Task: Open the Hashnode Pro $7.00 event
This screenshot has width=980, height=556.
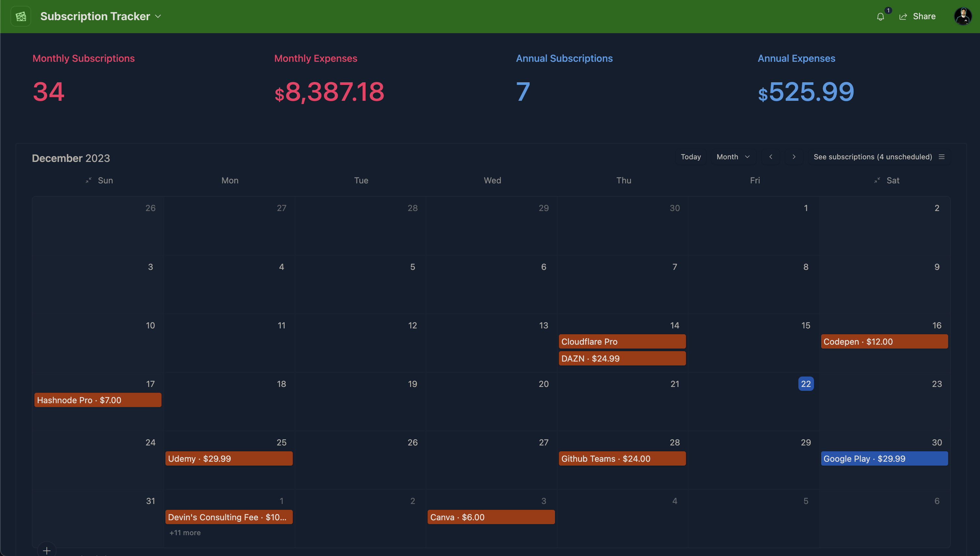Action: click(x=98, y=400)
